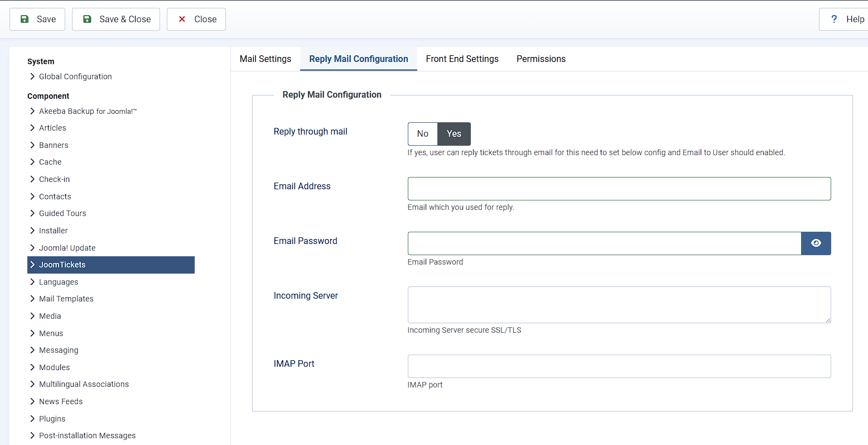This screenshot has height=445, width=868.
Task: Set Reply through mail to No
Action: coord(423,134)
